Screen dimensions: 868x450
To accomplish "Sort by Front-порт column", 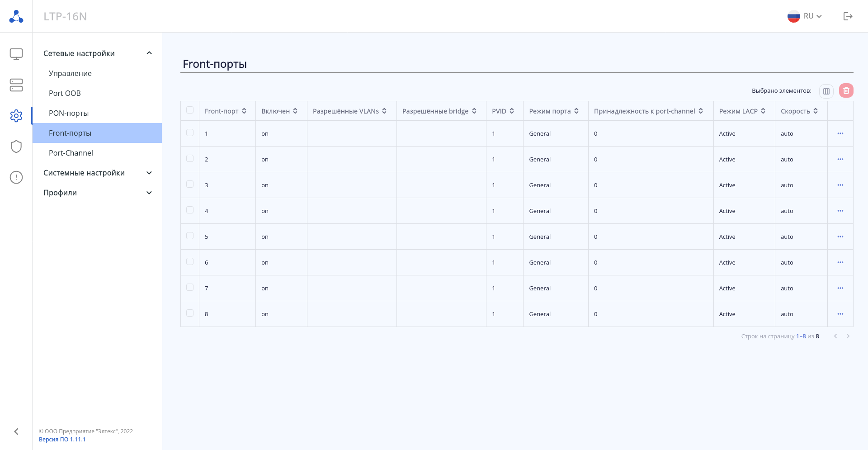I will 244,111.
